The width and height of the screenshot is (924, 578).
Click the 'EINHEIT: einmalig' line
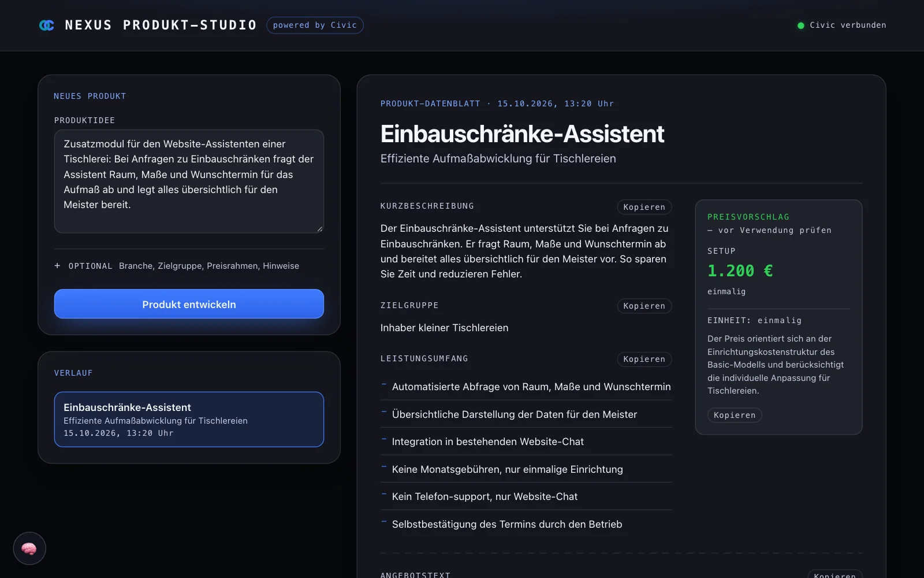(x=754, y=320)
